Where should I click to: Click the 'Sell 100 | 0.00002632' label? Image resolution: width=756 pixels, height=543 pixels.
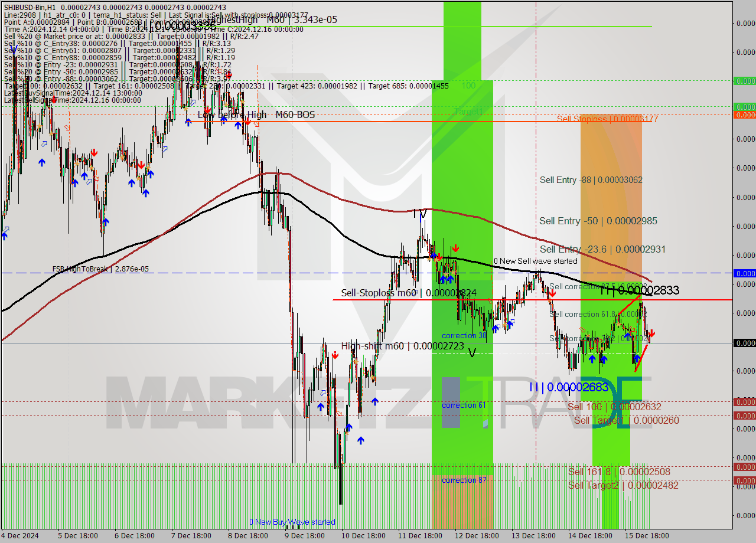(x=614, y=407)
